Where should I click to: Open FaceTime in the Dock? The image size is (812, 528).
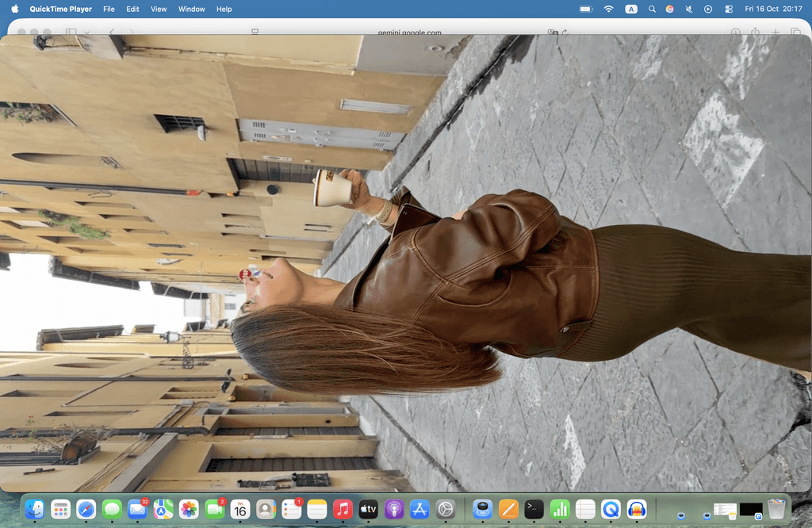[x=214, y=510]
